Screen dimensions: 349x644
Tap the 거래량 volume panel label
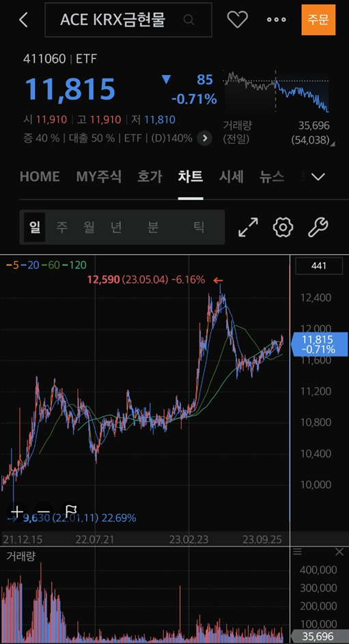pos(20,556)
